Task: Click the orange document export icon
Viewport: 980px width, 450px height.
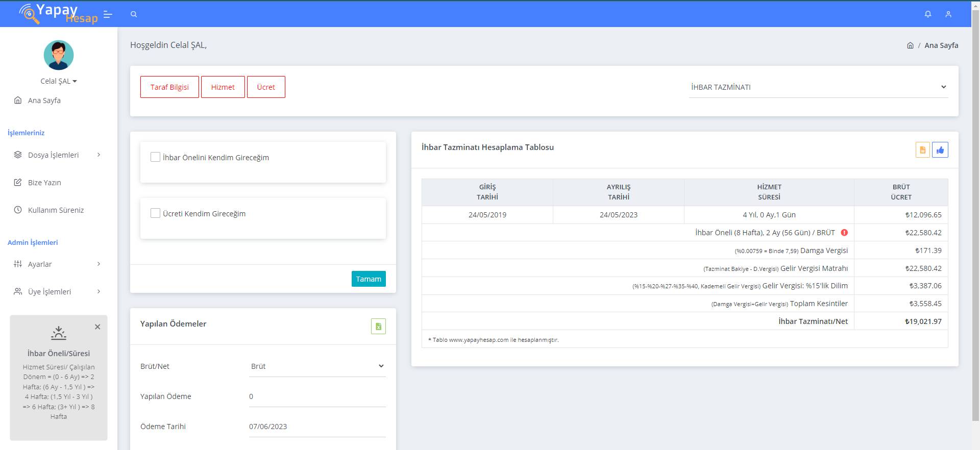Action: (x=922, y=150)
